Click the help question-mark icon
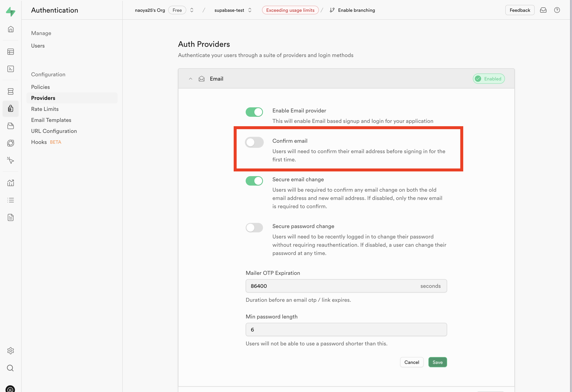572x392 pixels. tap(557, 10)
